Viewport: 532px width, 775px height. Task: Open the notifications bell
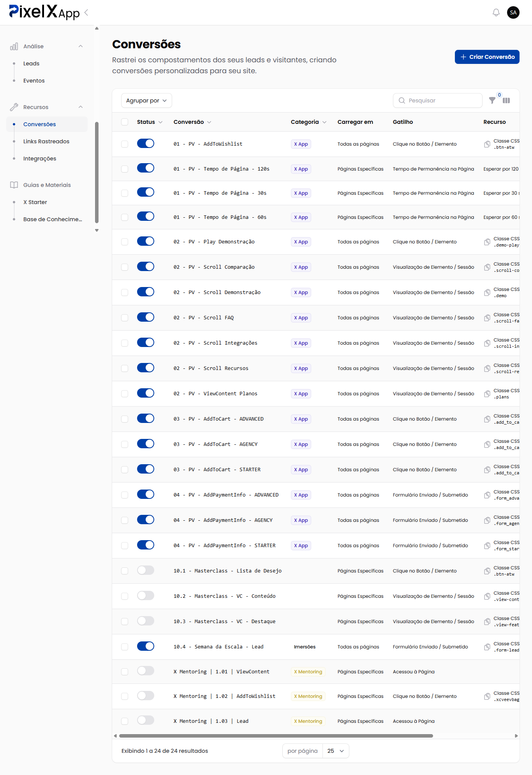tap(496, 12)
